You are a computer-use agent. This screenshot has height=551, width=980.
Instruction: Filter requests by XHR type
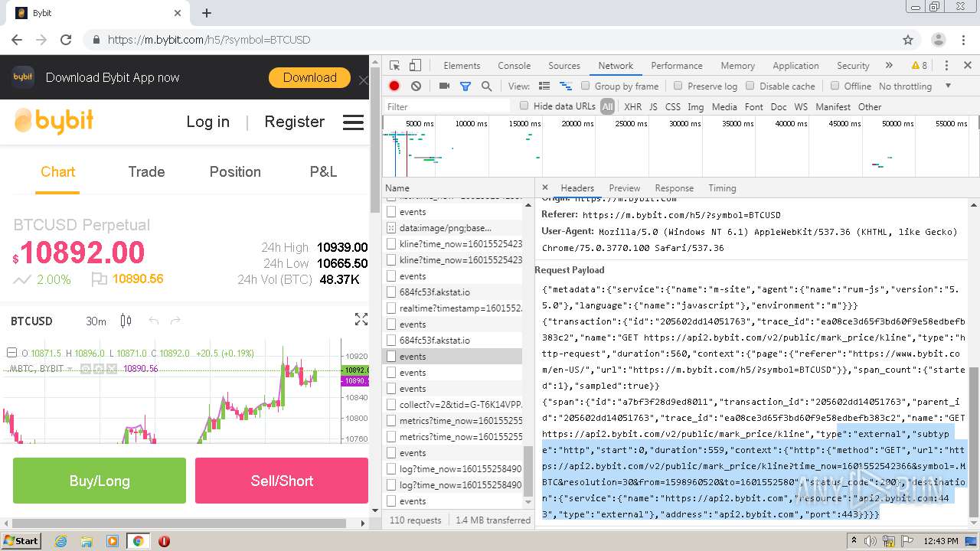pos(632,107)
